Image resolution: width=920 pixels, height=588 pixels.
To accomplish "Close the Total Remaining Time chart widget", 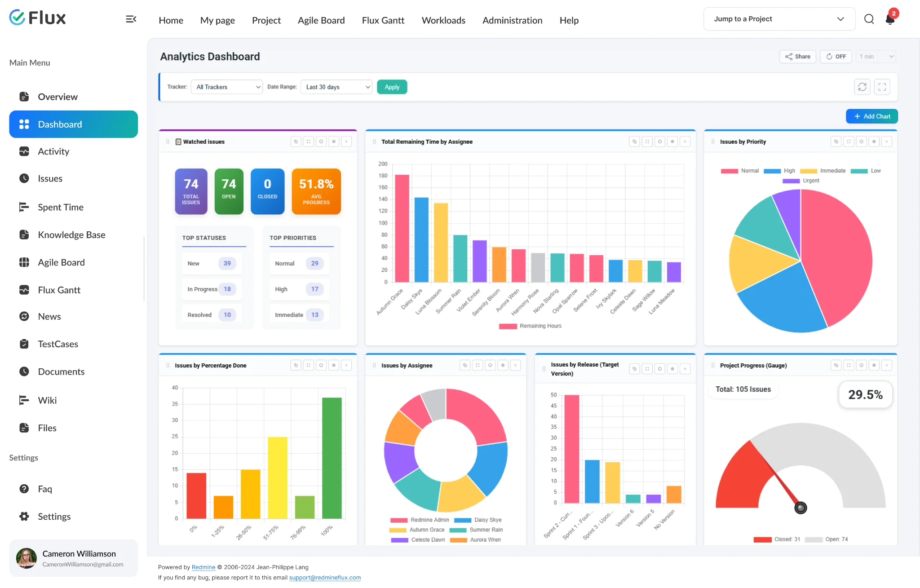I will tap(685, 141).
